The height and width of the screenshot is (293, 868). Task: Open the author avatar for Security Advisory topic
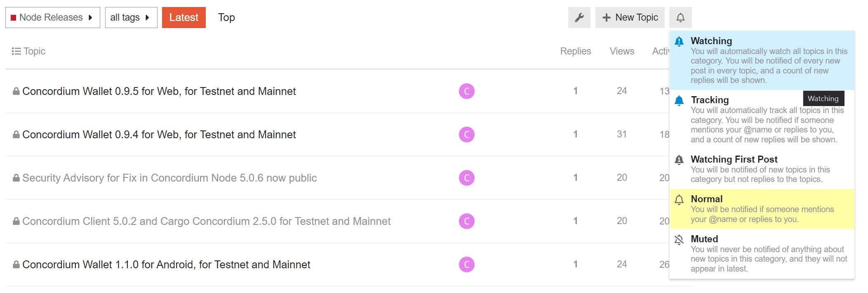coord(467,178)
